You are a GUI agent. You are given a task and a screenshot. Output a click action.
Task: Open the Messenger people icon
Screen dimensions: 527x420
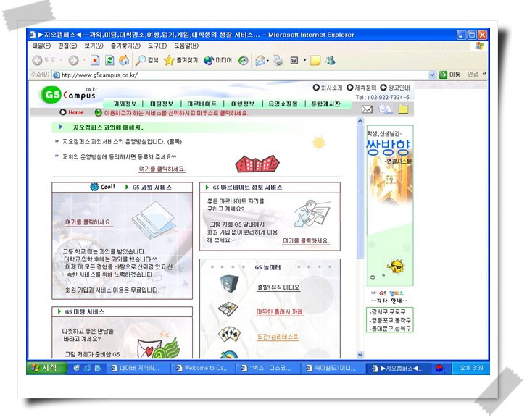[x=331, y=60]
